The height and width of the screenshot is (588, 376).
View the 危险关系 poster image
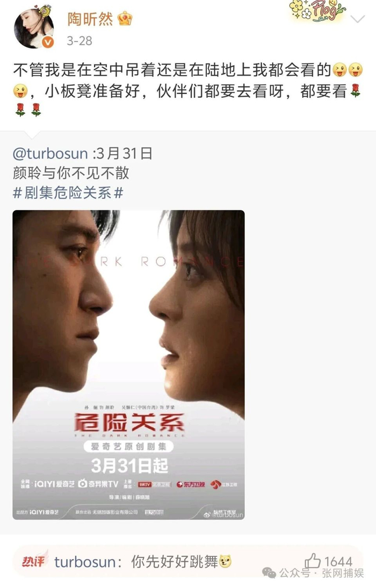click(128, 364)
